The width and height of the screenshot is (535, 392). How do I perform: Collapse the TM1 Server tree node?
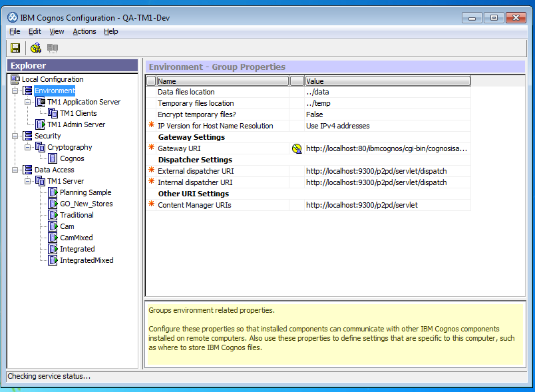click(28, 181)
